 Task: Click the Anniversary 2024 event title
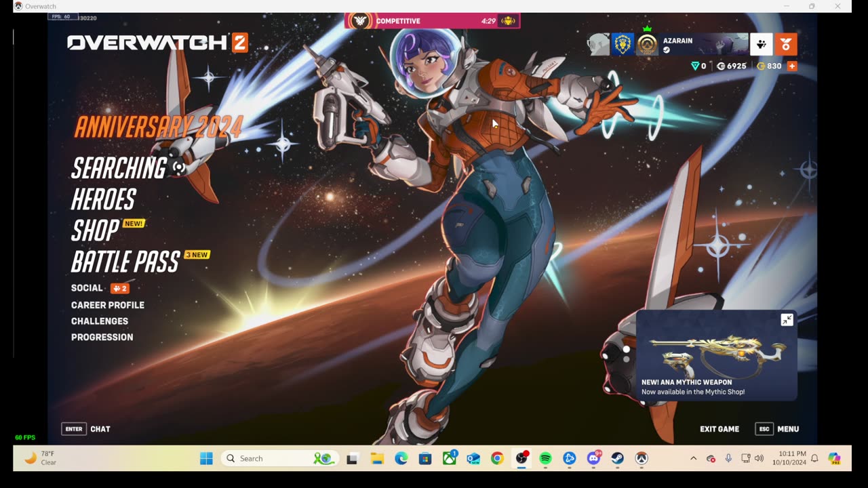click(x=158, y=127)
